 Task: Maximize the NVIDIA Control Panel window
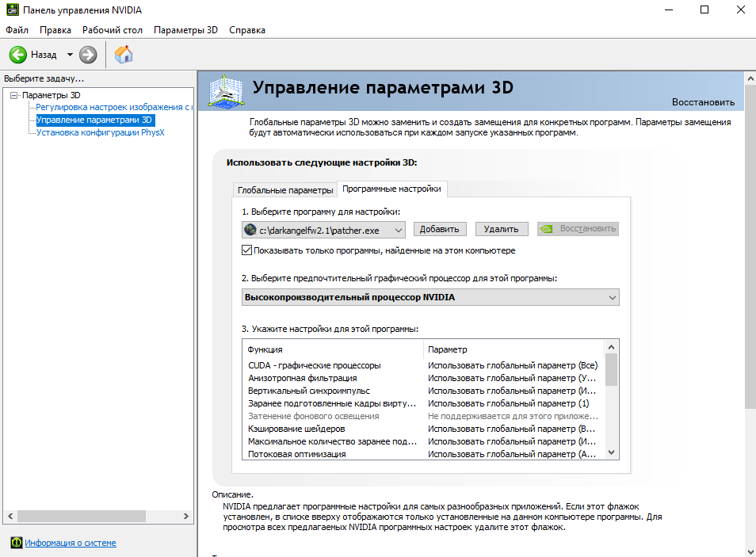(704, 10)
